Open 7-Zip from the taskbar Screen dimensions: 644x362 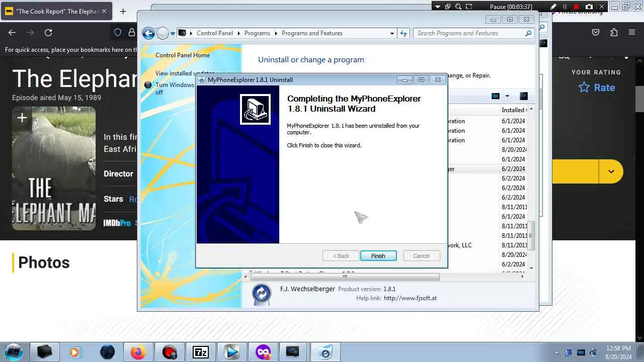point(201,352)
